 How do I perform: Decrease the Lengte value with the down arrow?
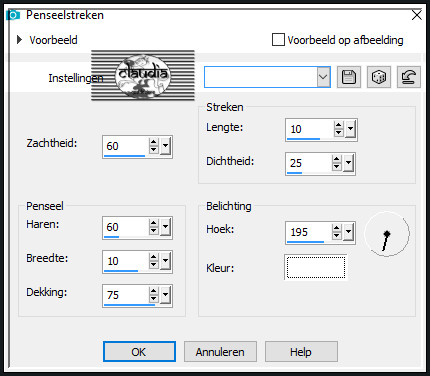click(x=338, y=133)
